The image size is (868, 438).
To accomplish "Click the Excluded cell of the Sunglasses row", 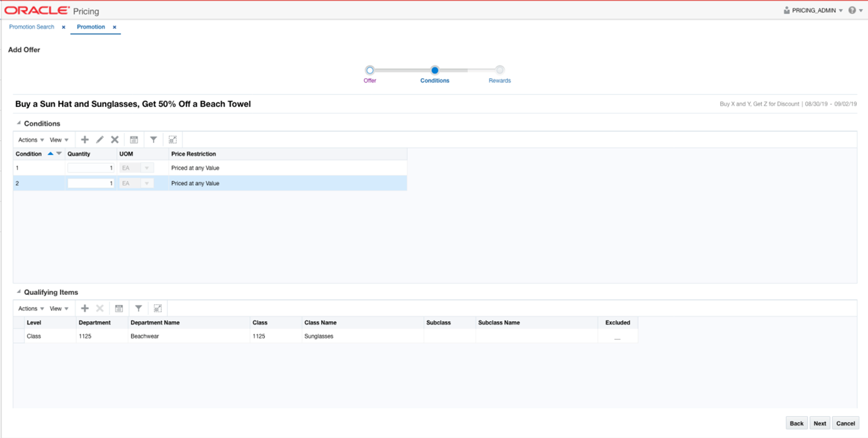I will (x=617, y=336).
